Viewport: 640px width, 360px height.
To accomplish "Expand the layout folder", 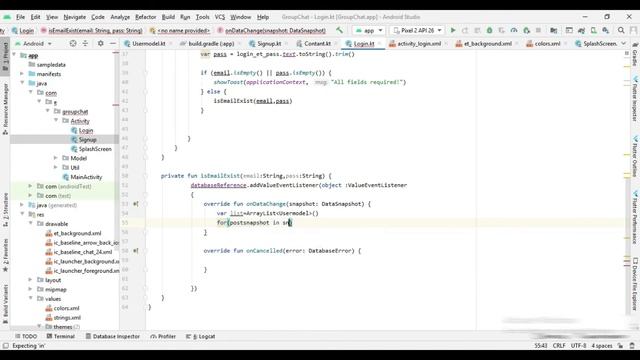I will (31, 280).
